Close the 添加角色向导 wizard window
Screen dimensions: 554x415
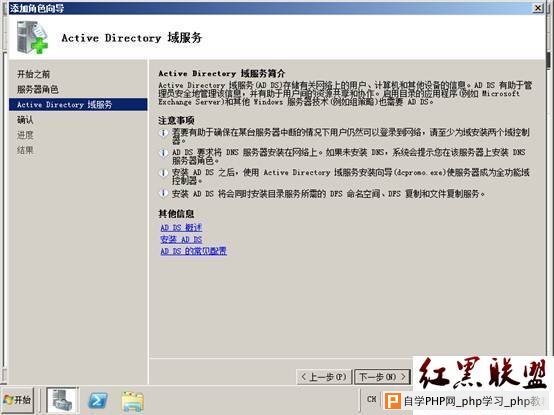pos(538,8)
